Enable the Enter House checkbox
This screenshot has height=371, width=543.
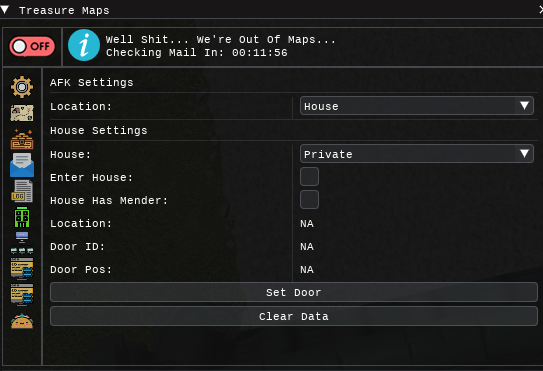pos(309,177)
